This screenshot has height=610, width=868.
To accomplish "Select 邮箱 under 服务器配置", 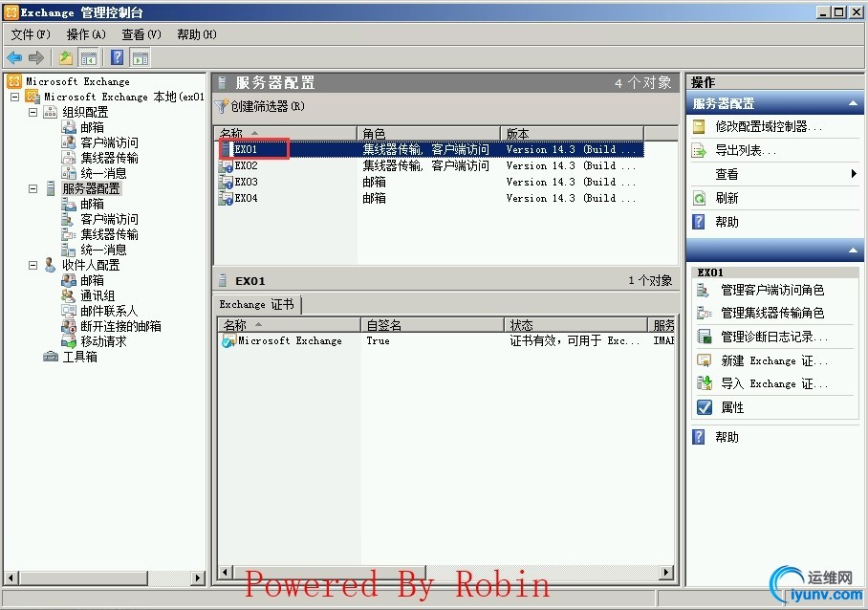I will pos(92,205).
